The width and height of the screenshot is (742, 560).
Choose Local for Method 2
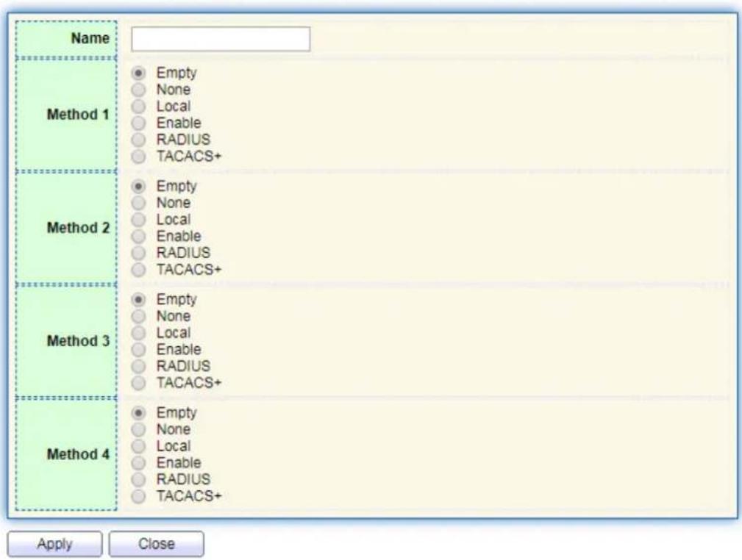click(x=138, y=220)
